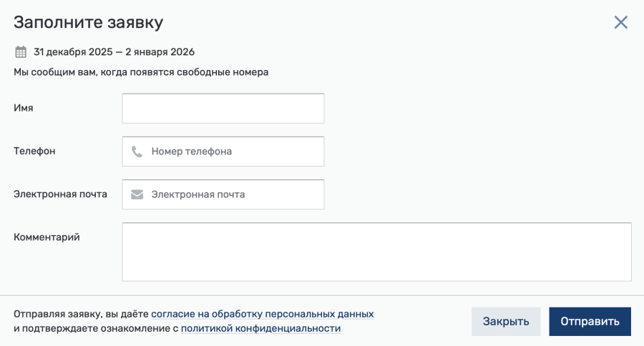Click the Закрыть button

(x=506, y=322)
